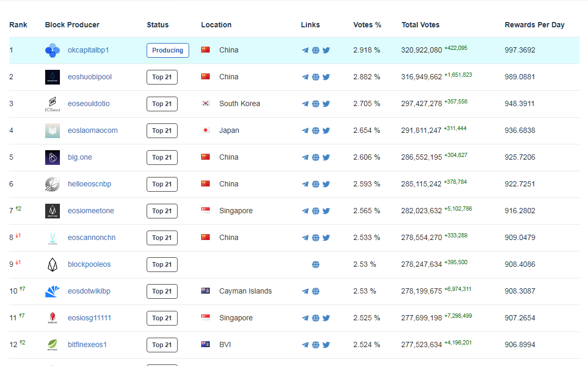Click the EOSeoul logo image
The image size is (588, 366).
(x=53, y=104)
